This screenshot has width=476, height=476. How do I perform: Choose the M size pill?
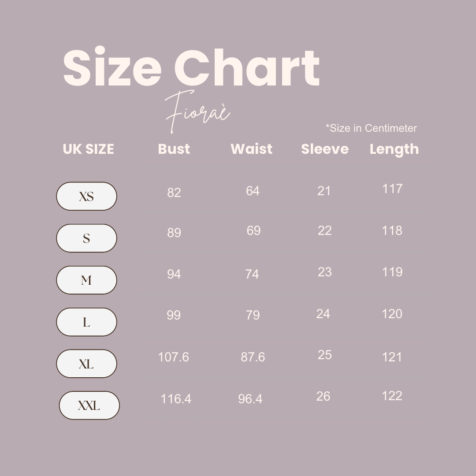[x=86, y=280]
